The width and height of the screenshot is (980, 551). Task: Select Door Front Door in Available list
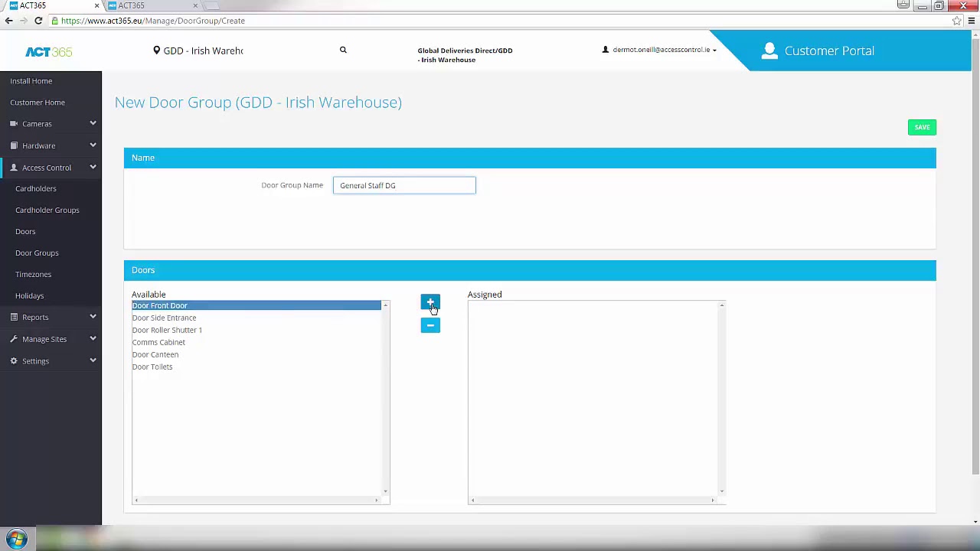click(256, 305)
